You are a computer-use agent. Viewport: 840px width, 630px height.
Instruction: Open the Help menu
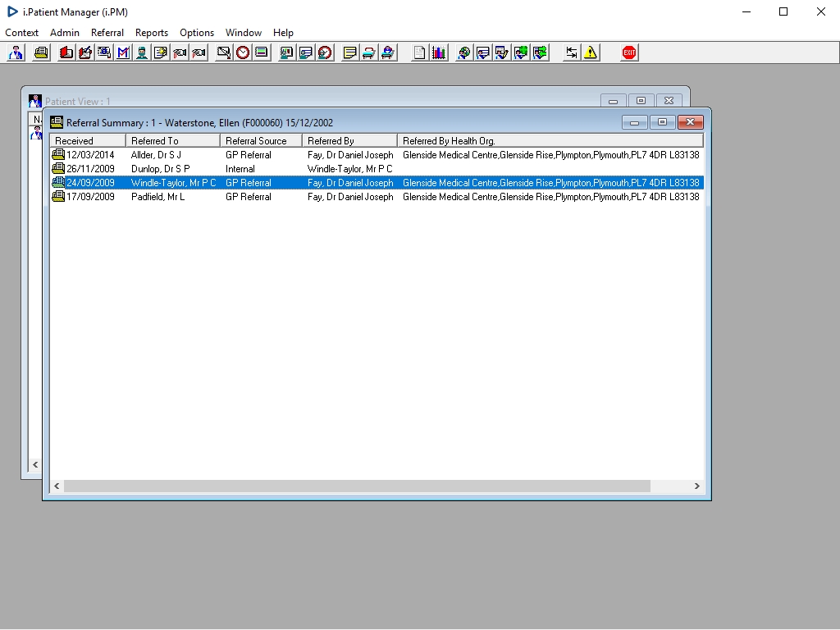[x=283, y=33]
